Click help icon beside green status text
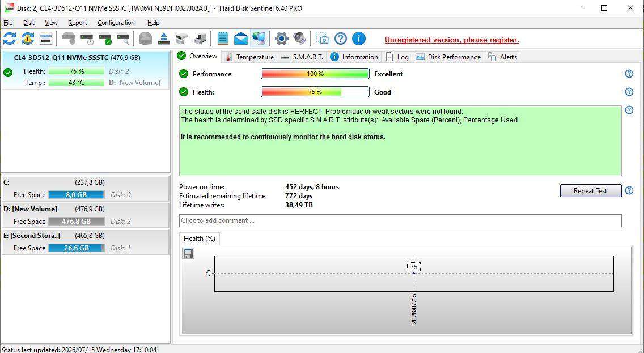 pyautogui.click(x=629, y=110)
